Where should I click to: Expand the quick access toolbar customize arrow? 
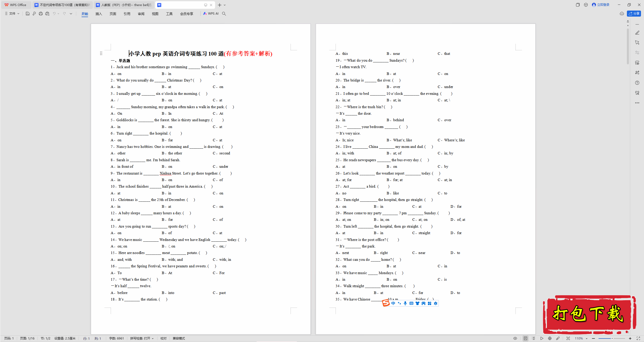(71, 14)
